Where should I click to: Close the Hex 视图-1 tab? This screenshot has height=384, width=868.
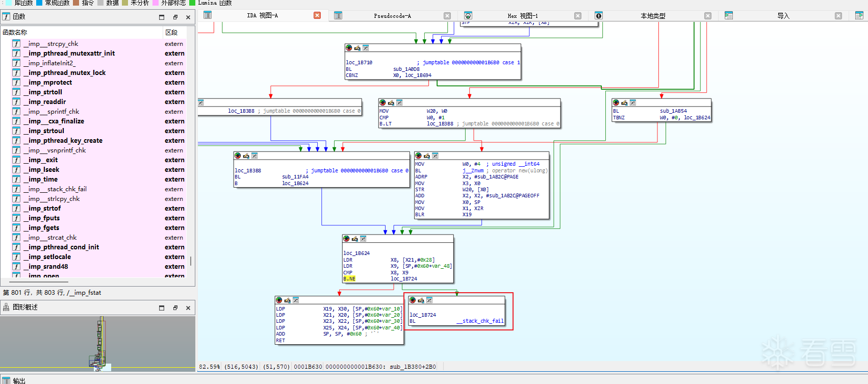click(x=578, y=16)
